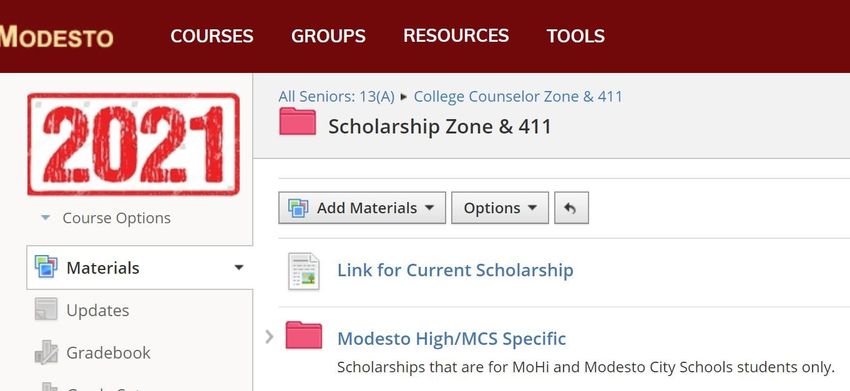Expand the Modesto High/MCS Specific folder chevron
Image resolution: width=850 pixels, height=391 pixels.
[x=269, y=337]
